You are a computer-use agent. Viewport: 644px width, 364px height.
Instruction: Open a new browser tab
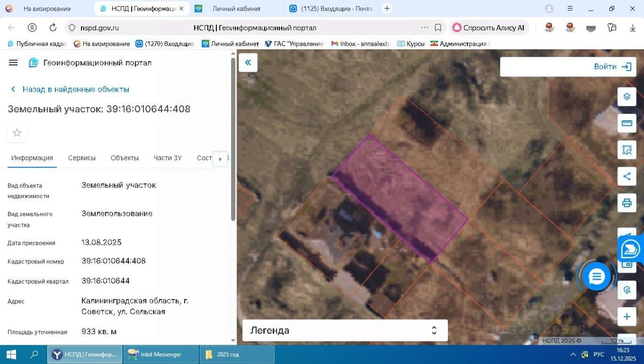pos(387,9)
